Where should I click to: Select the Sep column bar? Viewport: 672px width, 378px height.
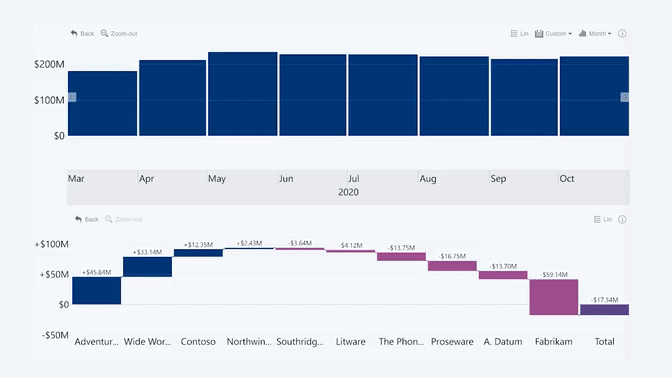click(524, 97)
